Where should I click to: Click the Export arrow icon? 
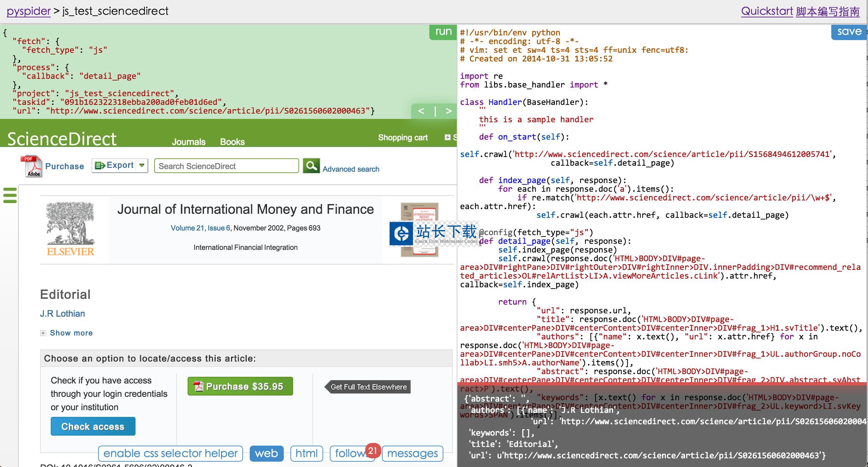pos(100,165)
